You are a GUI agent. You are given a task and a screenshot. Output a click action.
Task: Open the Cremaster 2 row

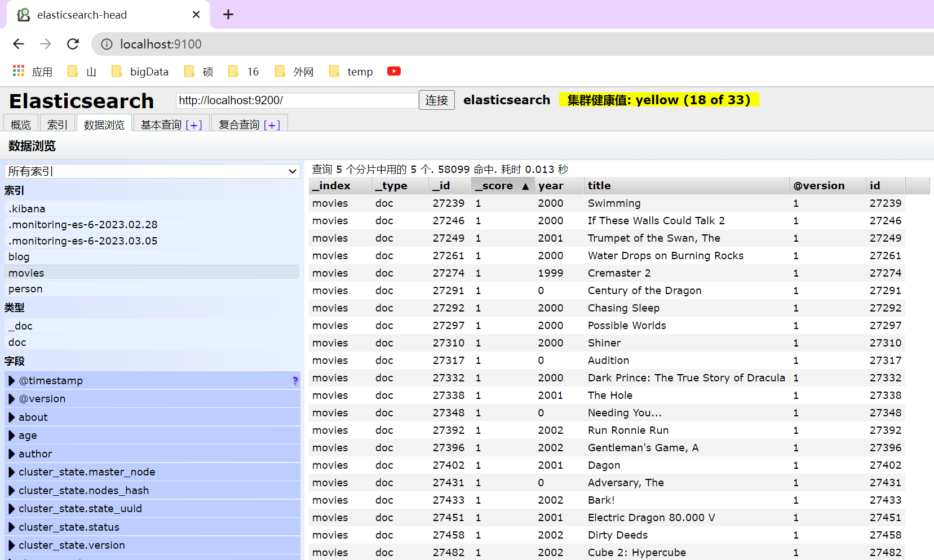point(607,273)
